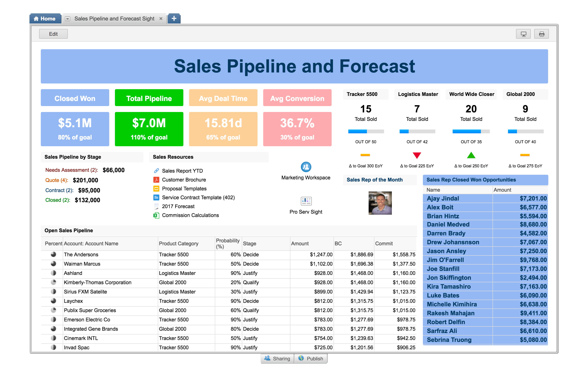Viewport: 588px width, 374px height.
Task: Click the Tracker 5500 progress bar
Action: [x=366, y=131]
